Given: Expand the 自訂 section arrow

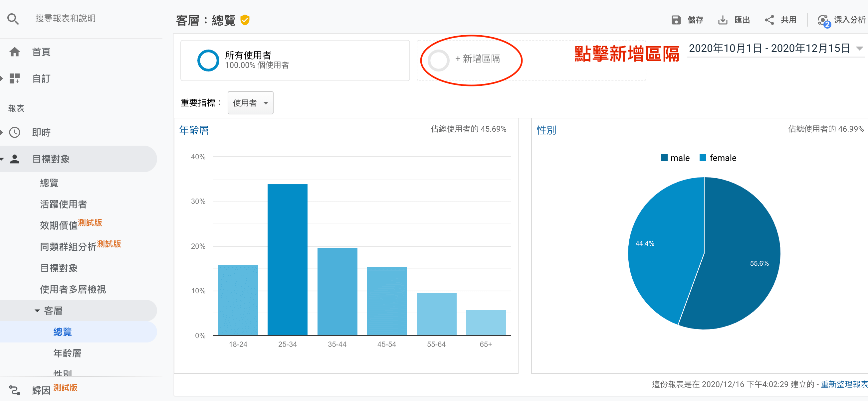Looking at the screenshot, I should click(x=2, y=78).
